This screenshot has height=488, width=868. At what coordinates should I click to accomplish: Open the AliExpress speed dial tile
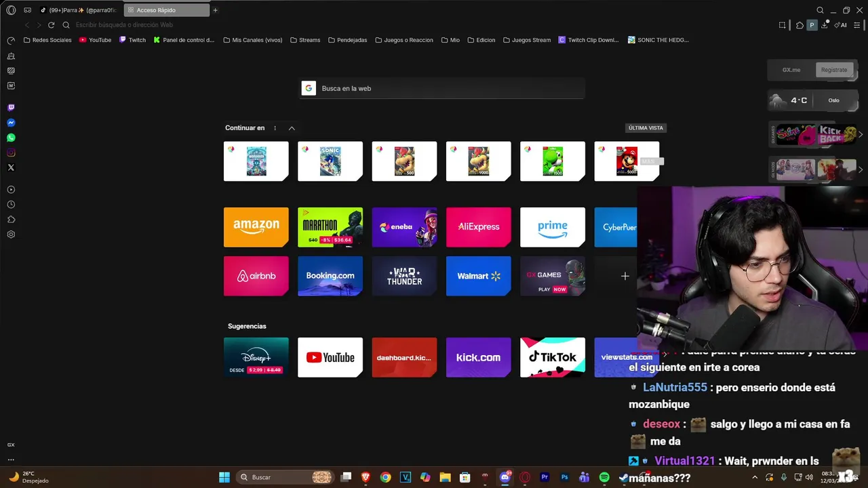pos(479,227)
